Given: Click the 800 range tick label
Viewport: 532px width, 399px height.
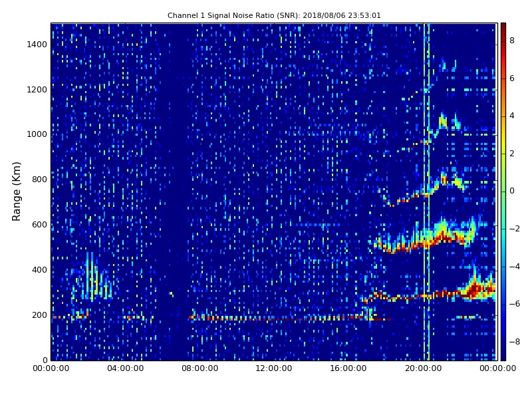Looking at the screenshot, I should tap(39, 180).
